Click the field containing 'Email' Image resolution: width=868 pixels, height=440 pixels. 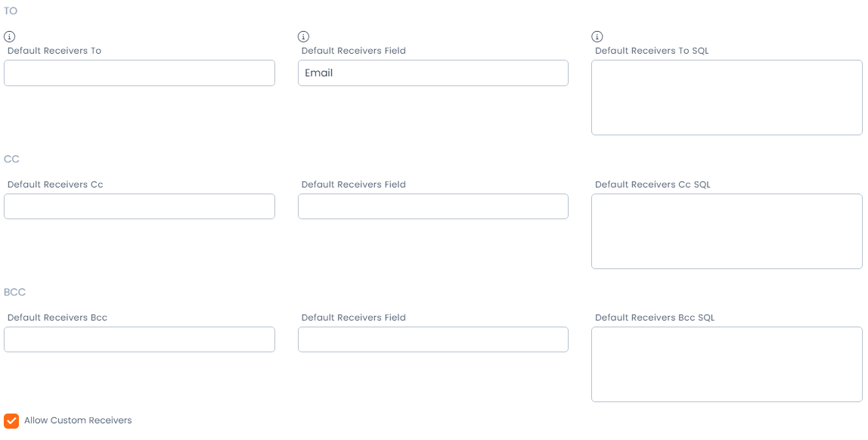tap(432, 73)
